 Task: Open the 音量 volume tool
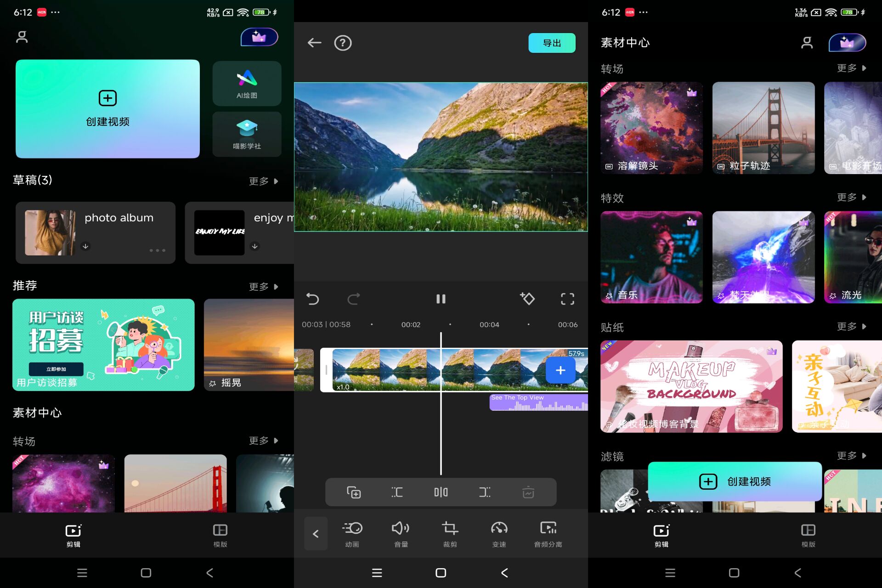tap(400, 534)
